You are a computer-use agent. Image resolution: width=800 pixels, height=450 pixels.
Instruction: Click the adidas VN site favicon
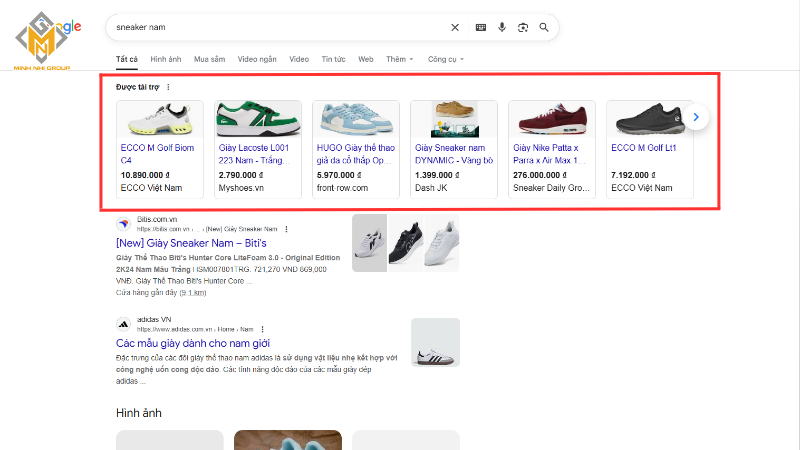pyautogui.click(x=123, y=324)
